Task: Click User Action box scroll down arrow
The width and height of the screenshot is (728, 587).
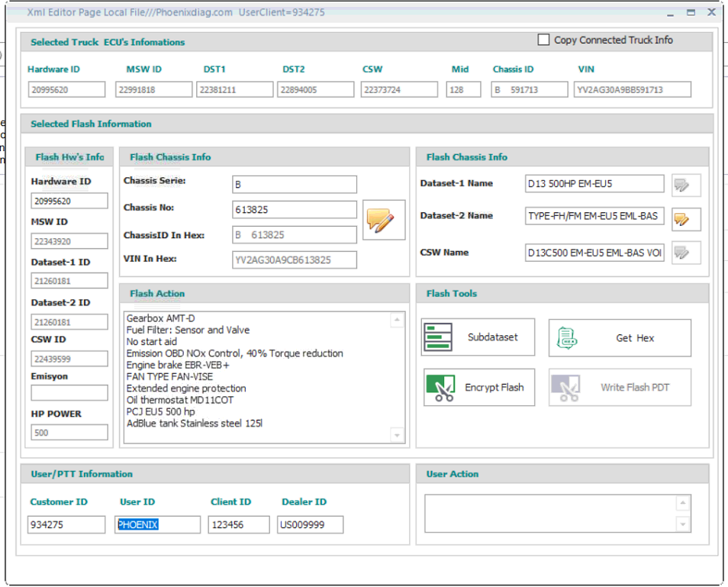Action: click(682, 524)
